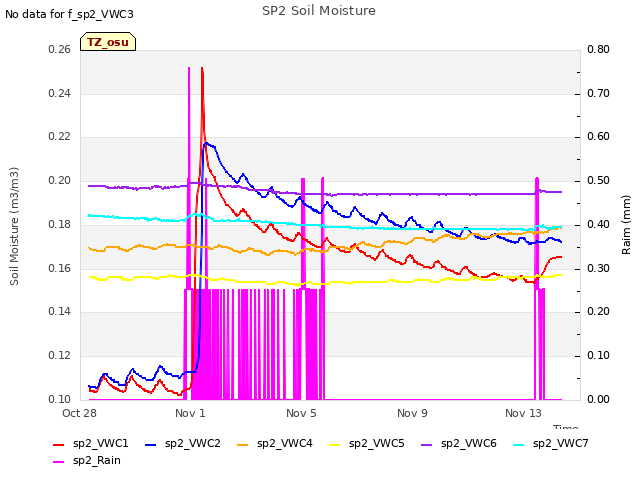Click the red sp2_VWC1 legend swatch
Screen dimensions: 640x480
click(59, 445)
